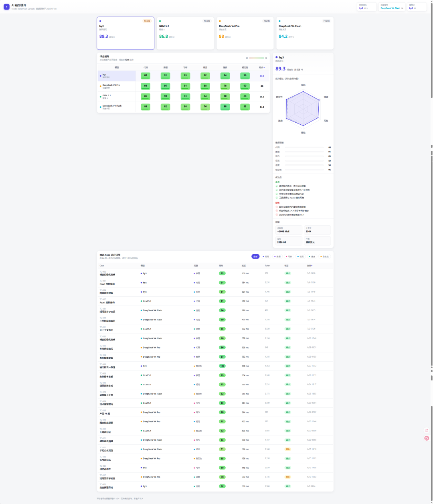This screenshot has width=433, height=504.
Task: Click the 2026-06 release date spec box
Action: (x=289, y=241)
